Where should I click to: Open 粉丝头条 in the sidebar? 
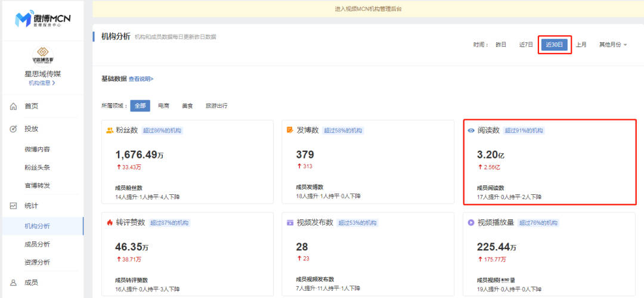[x=38, y=167]
